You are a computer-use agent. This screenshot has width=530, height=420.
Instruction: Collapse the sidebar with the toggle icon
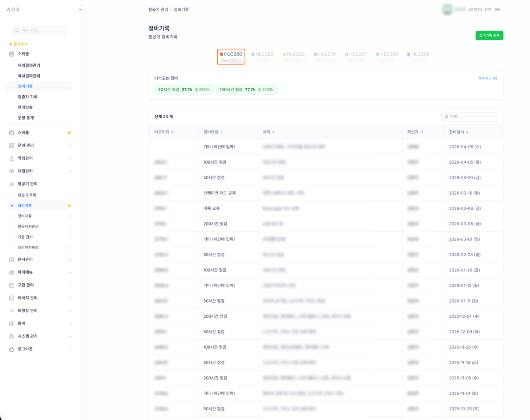81,10
